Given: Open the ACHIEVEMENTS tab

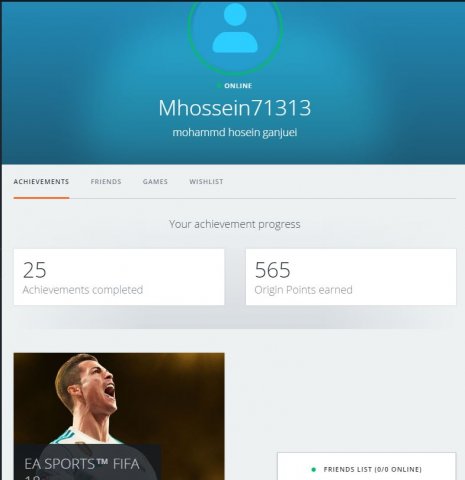Looking at the screenshot, I should coord(41,182).
